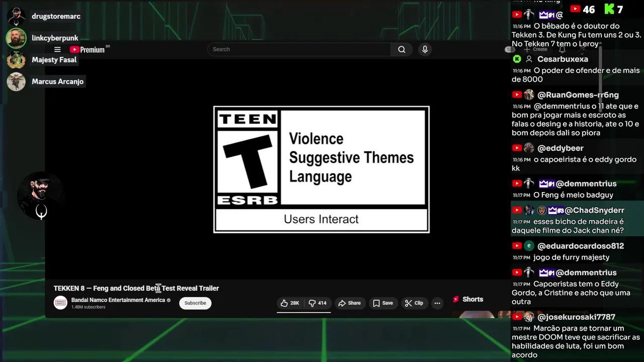Click the YouTube badge next to @eddybeer
Screen dimensions: 644x362
(x=517, y=148)
